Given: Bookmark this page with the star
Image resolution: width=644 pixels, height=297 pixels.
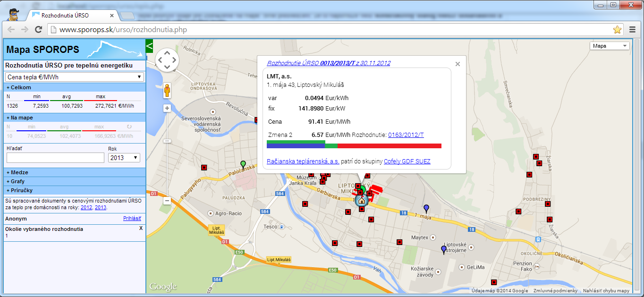Looking at the screenshot, I should pyautogui.click(x=617, y=30).
